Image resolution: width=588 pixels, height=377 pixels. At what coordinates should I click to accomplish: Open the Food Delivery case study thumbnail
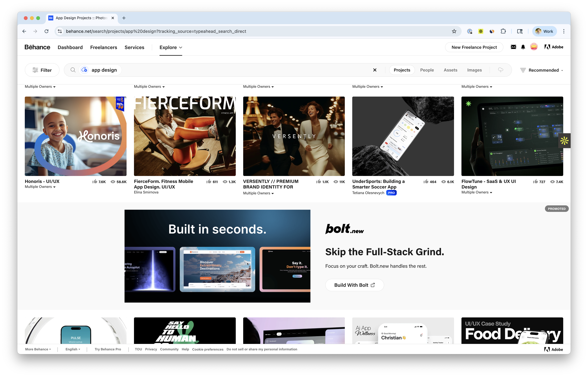pyautogui.click(x=512, y=331)
